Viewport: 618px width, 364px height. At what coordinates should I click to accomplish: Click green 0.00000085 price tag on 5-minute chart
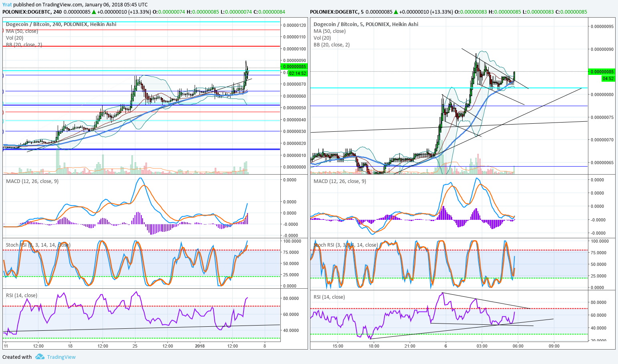pyautogui.click(x=602, y=72)
